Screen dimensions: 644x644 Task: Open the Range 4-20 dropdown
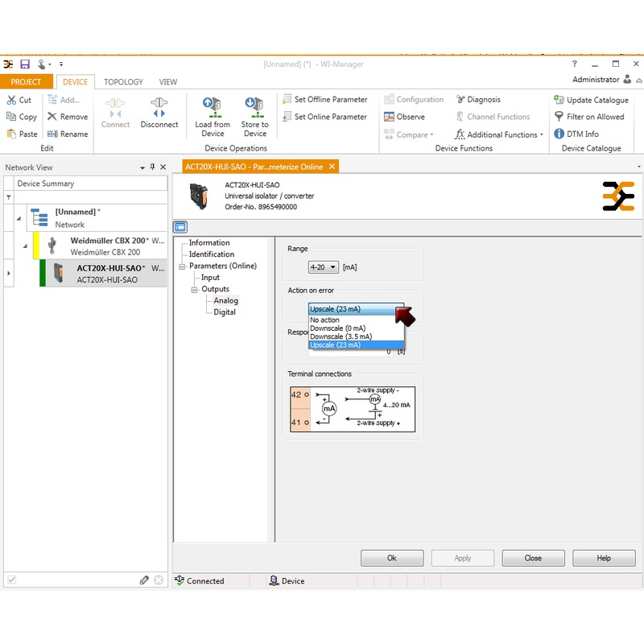[x=324, y=267]
